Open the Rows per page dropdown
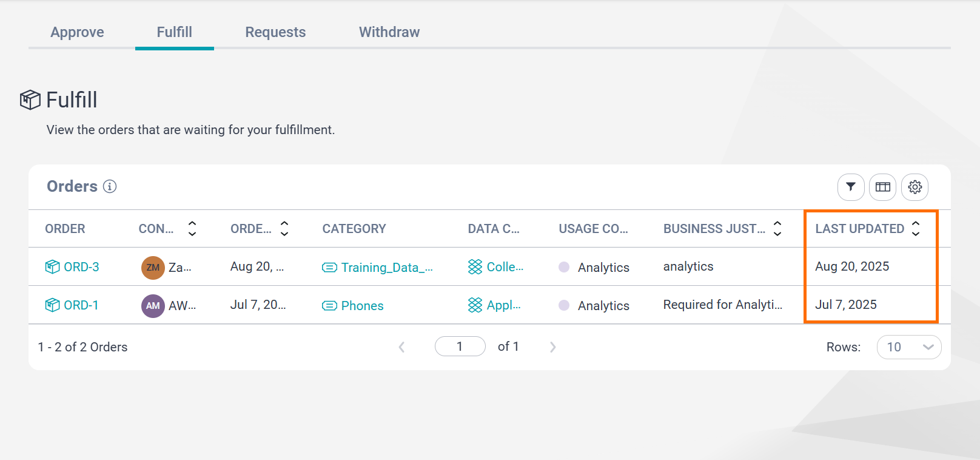Screen dimensions: 980x460 click(x=909, y=347)
